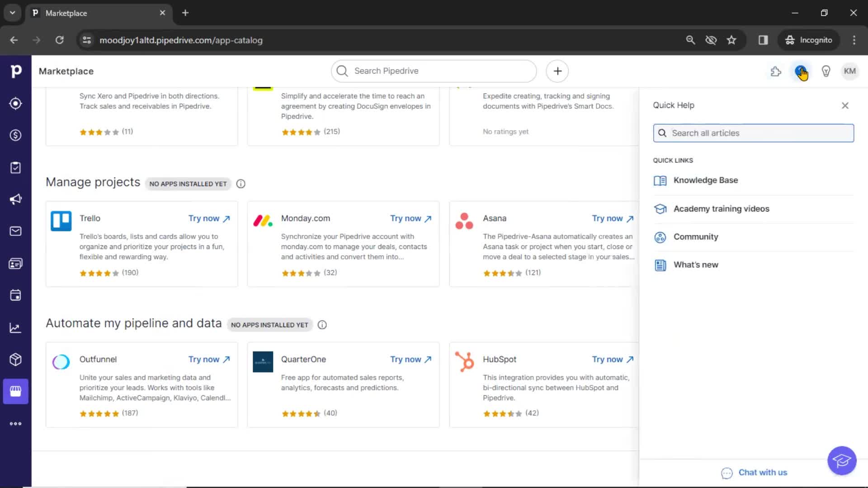The image size is (868, 488).
Task: Click Manage projects section heading
Action: (93, 182)
